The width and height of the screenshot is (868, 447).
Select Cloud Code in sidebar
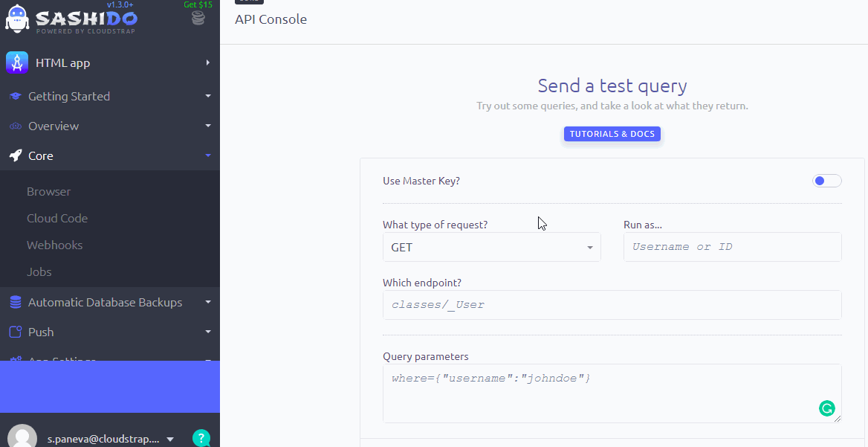pos(57,218)
